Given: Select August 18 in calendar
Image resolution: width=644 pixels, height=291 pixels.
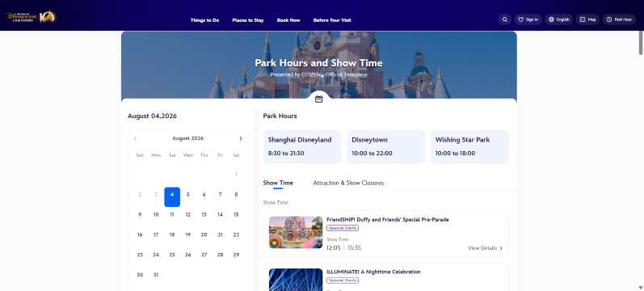Looking at the screenshot, I should point(172,234).
